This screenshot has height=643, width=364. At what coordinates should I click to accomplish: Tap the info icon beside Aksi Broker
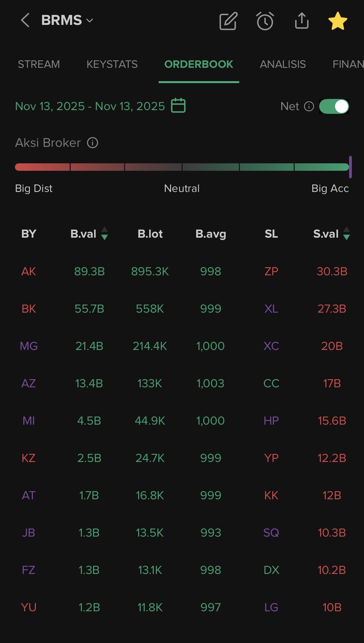pos(92,143)
